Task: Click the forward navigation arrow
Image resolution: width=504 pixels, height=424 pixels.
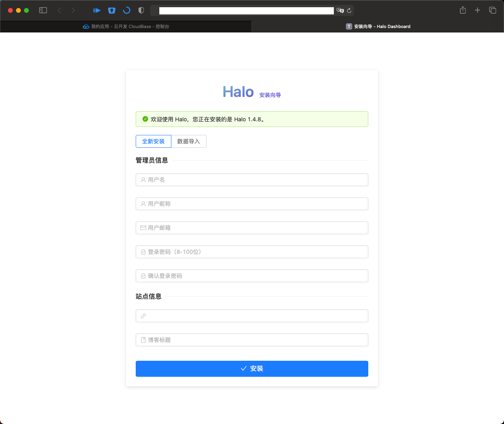Action: pos(74,10)
